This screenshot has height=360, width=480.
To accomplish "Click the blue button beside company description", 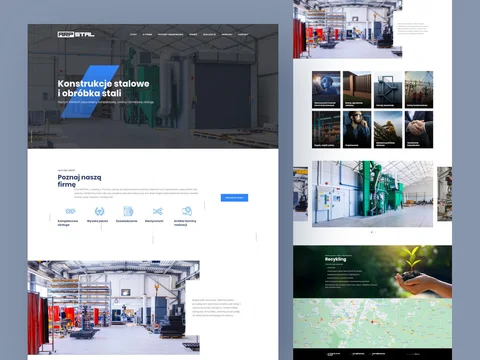I will (234, 198).
